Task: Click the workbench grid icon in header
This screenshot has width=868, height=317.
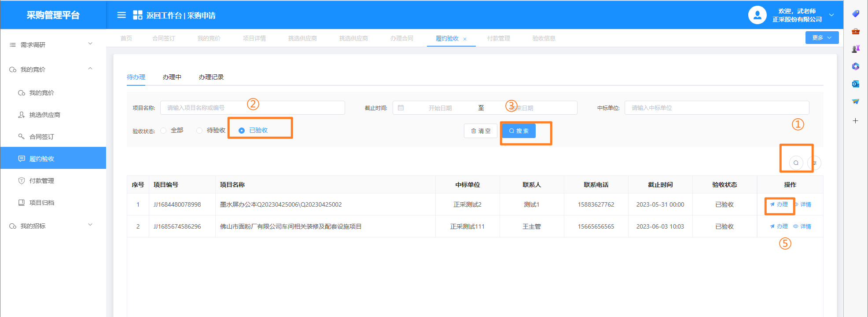Action: (138, 15)
